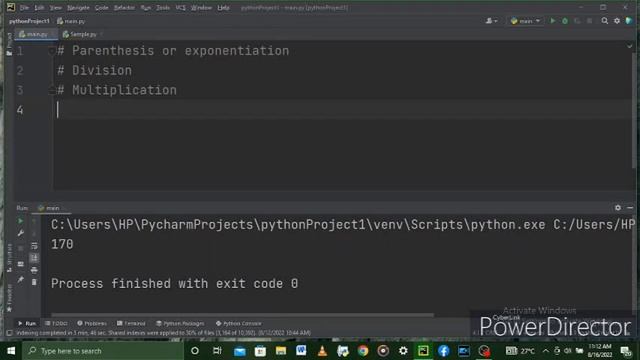Open the Window menu

(201, 7)
